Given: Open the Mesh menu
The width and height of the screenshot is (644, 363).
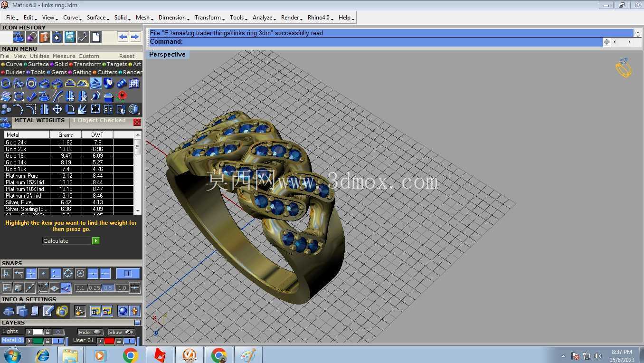Looking at the screenshot, I should pyautogui.click(x=144, y=18).
